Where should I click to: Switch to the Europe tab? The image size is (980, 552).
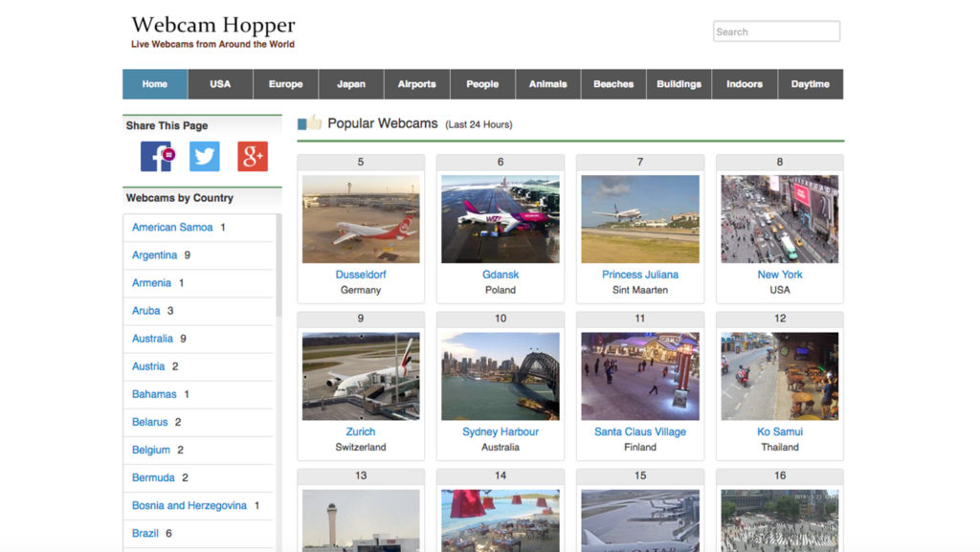click(x=285, y=84)
